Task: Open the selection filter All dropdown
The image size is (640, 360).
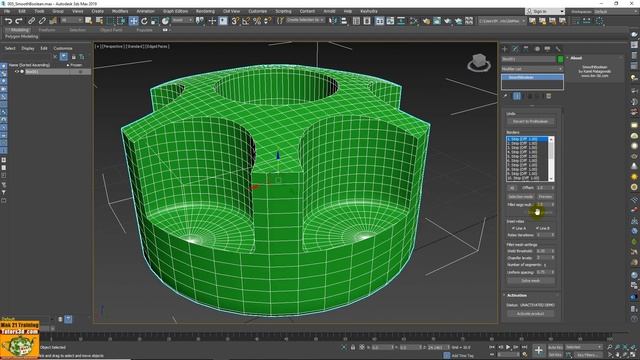Action: 71,20
